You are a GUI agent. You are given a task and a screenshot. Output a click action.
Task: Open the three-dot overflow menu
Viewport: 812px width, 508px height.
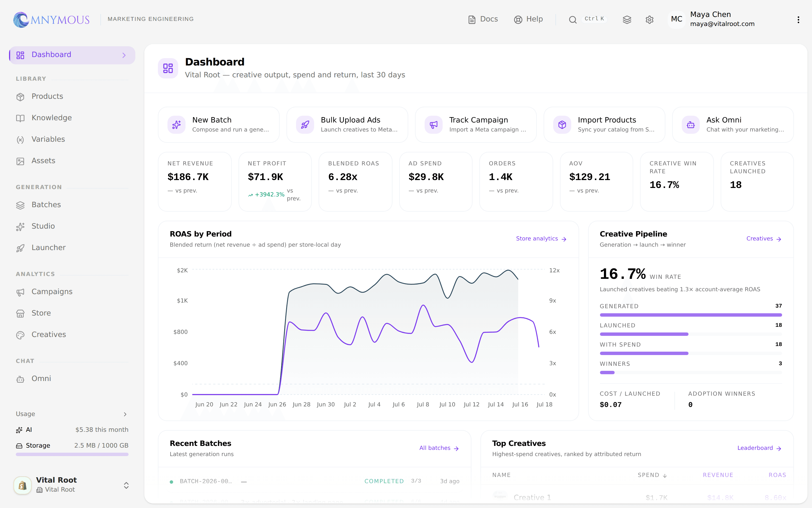point(798,20)
